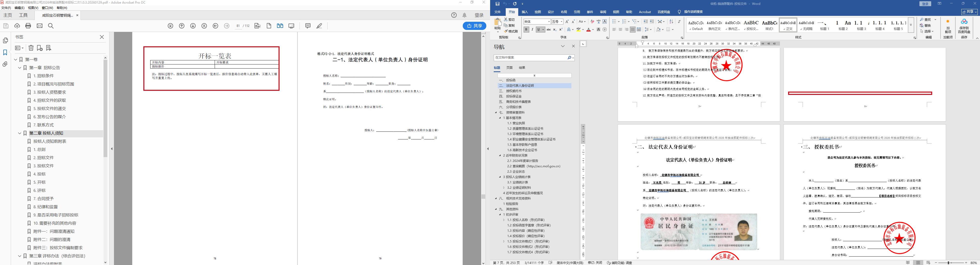Image resolution: width=980 pixels, height=265 pixels.
Task: Collapse 第一章 招标公告 bookmark
Action: 20,68
